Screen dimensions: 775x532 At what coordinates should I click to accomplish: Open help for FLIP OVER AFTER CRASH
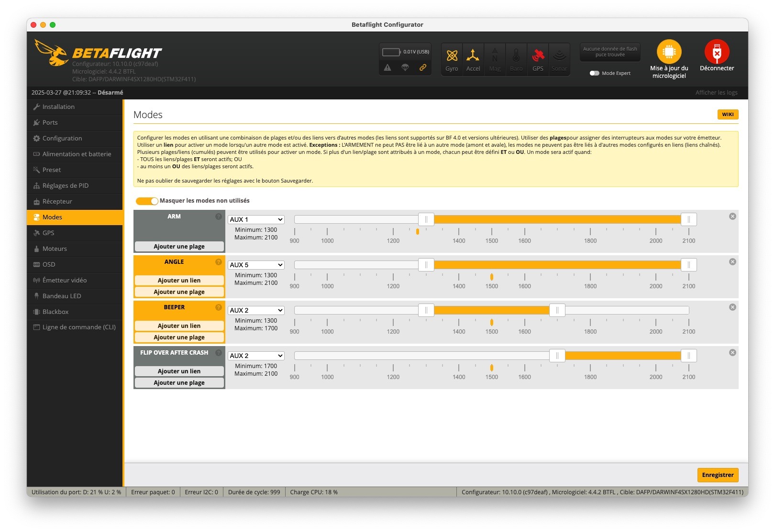[219, 353]
